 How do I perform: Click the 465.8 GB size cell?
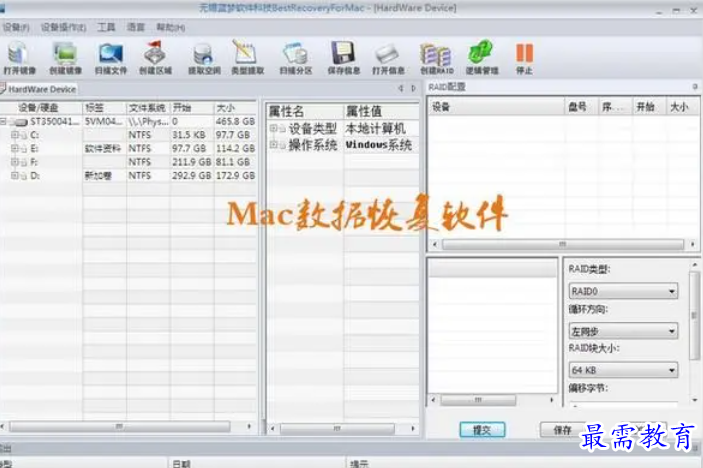(x=235, y=121)
